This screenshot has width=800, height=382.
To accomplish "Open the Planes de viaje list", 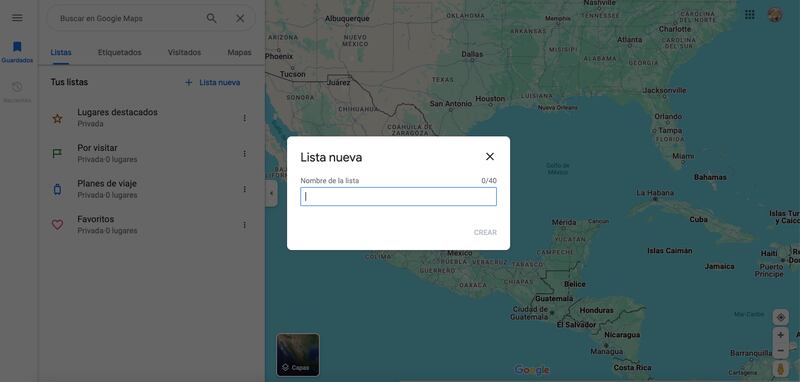I will 152,189.
